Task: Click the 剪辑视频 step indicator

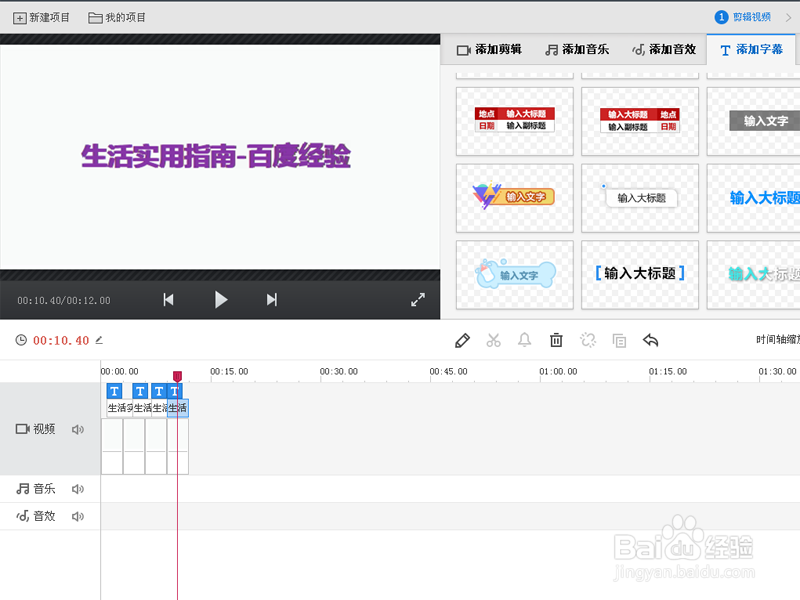Action: click(743, 17)
